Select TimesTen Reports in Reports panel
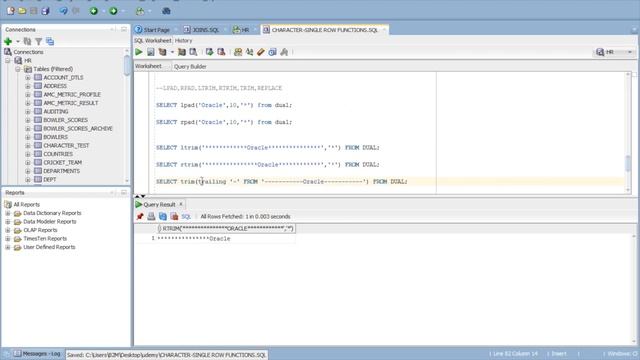Image resolution: width=640 pixels, height=360 pixels. (x=45, y=238)
